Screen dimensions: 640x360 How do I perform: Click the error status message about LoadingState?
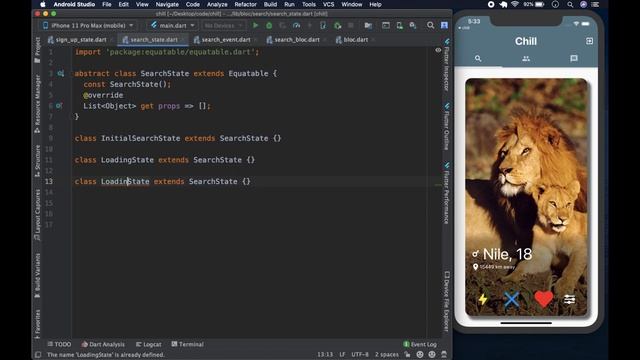pos(106,355)
